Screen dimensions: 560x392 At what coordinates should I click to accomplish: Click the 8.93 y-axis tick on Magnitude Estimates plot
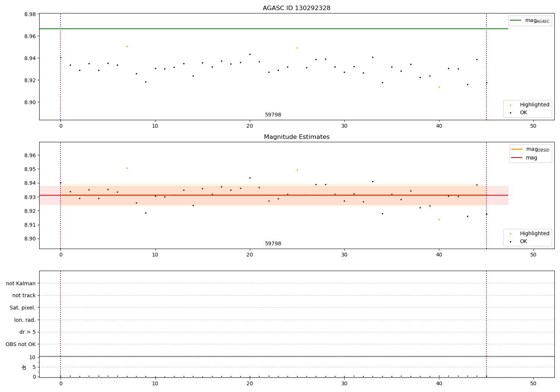30,197
